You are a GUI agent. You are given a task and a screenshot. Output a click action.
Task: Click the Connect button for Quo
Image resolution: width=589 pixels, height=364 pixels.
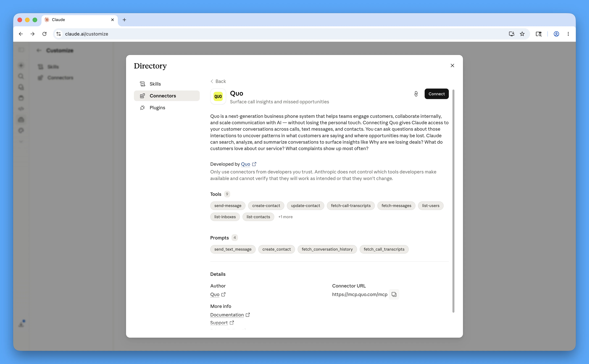pyautogui.click(x=436, y=94)
